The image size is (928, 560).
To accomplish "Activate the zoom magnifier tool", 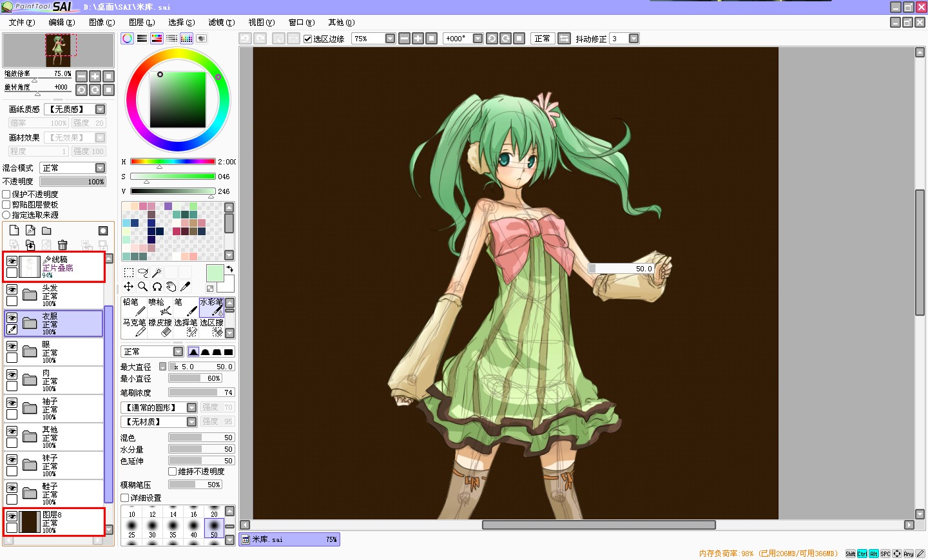I will pos(143,287).
